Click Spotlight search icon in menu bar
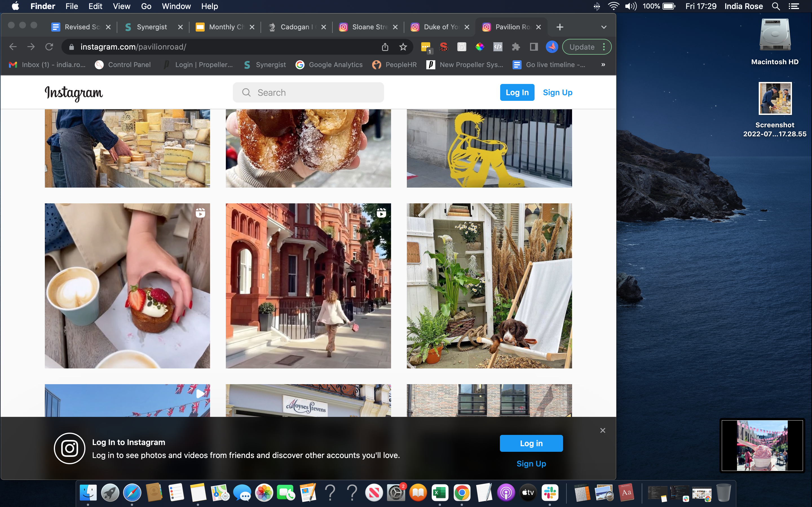The image size is (812, 507). [775, 6]
